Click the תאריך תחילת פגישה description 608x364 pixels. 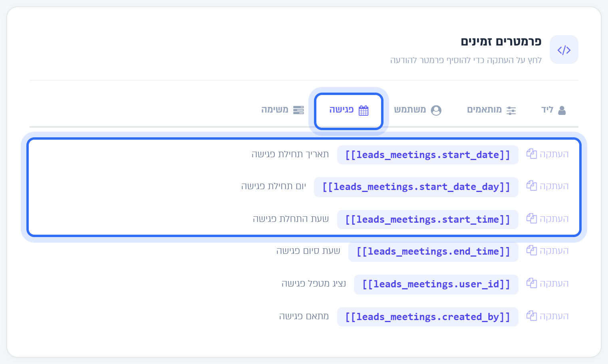(290, 154)
